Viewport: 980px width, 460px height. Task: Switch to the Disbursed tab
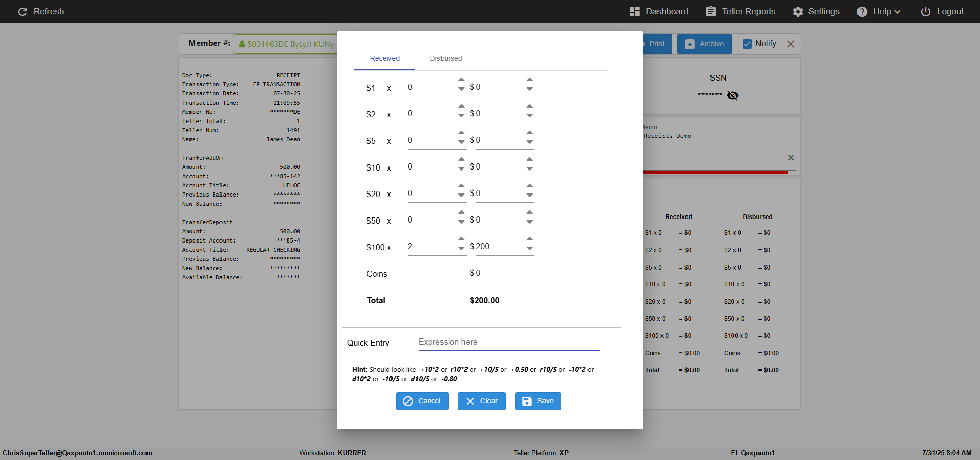[x=446, y=58]
